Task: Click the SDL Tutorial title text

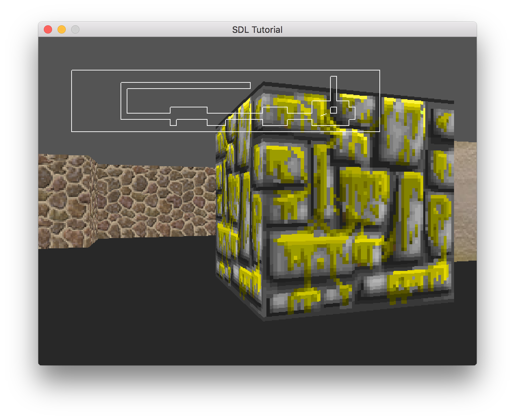Action: (257, 30)
